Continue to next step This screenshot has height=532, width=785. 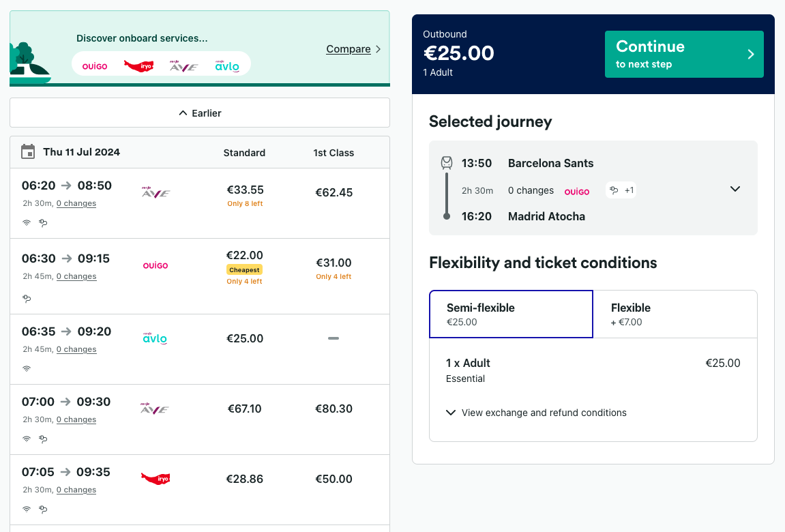684,55
